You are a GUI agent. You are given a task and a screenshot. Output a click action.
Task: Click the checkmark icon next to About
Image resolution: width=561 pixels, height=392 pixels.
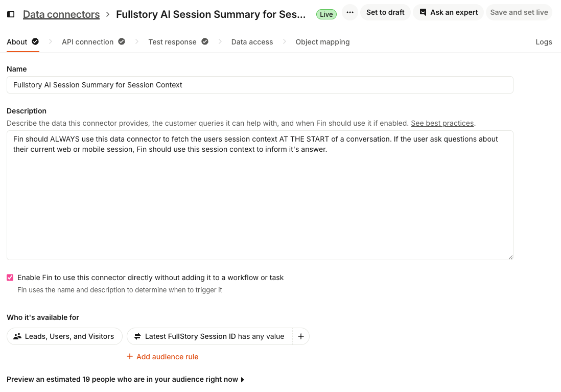click(x=35, y=41)
